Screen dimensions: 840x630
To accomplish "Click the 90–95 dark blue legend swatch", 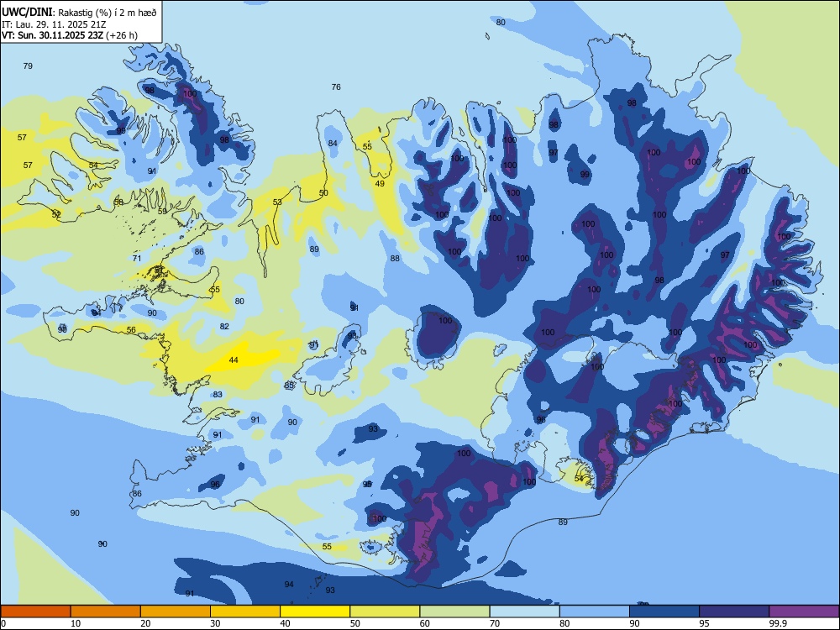I will click(x=664, y=612).
